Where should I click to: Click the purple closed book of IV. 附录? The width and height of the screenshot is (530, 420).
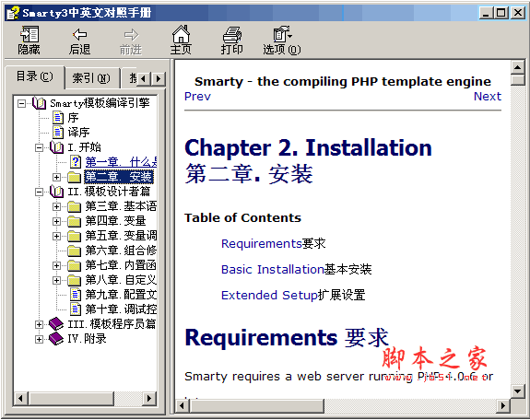(56, 339)
